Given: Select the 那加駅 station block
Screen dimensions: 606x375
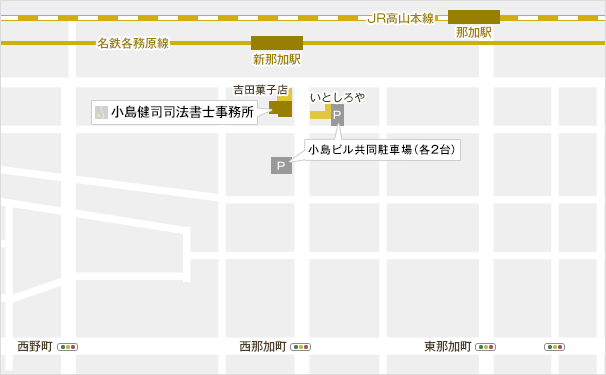Looking at the screenshot, I should point(474,17).
